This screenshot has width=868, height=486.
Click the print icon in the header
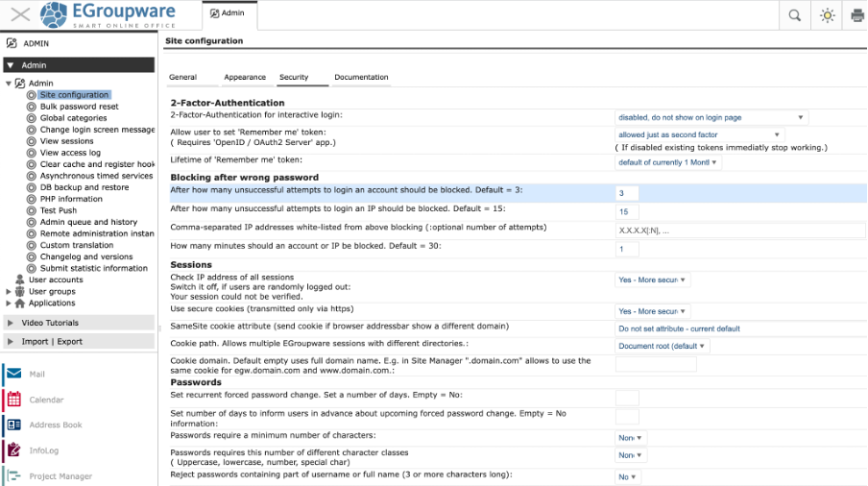pyautogui.click(x=857, y=14)
